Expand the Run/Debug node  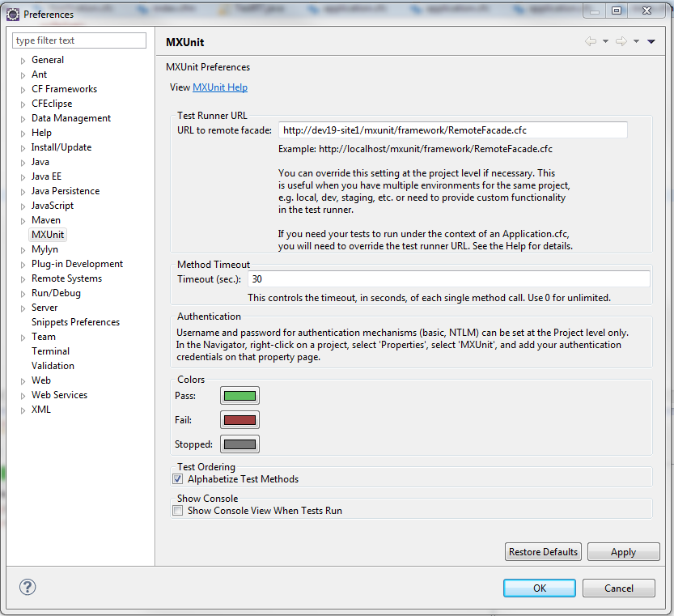tap(23, 294)
